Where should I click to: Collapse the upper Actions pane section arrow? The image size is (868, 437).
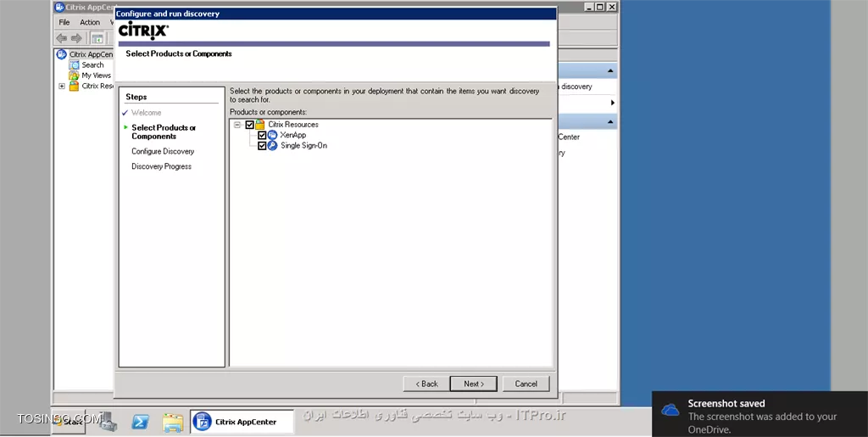pyautogui.click(x=610, y=71)
